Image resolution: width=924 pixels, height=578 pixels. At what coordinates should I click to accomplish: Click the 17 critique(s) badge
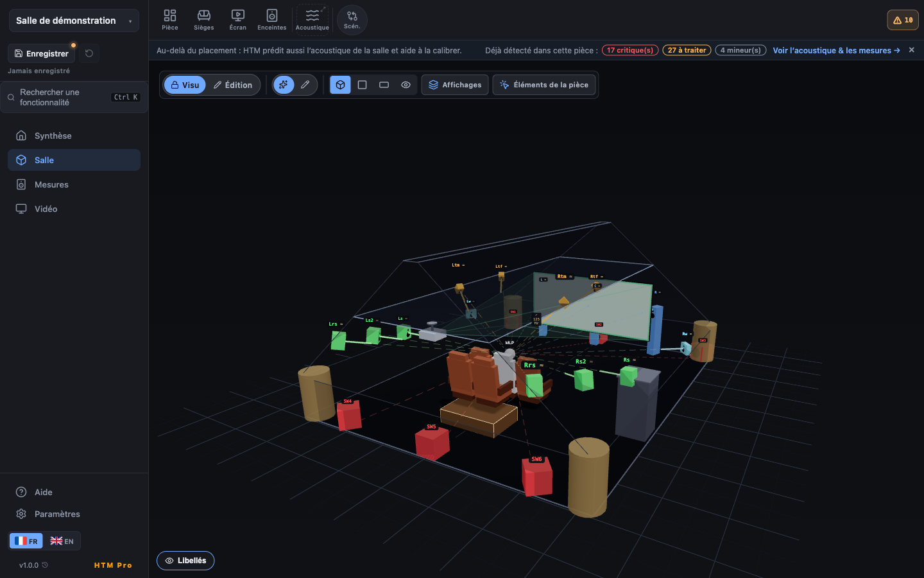click(630, 50)
